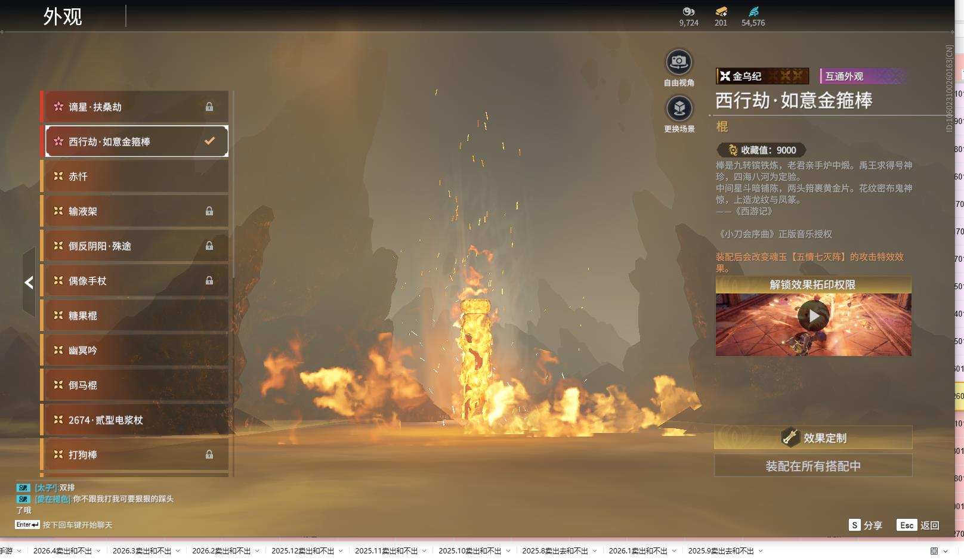Click 装配在所有搭配中 button
This screenshot has height=560, width=964.
coord(813,466)
